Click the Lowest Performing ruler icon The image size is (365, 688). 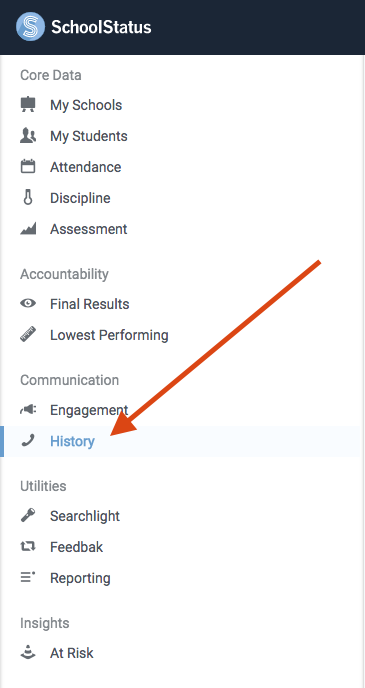pyautogui.click(x=28, y=334)
